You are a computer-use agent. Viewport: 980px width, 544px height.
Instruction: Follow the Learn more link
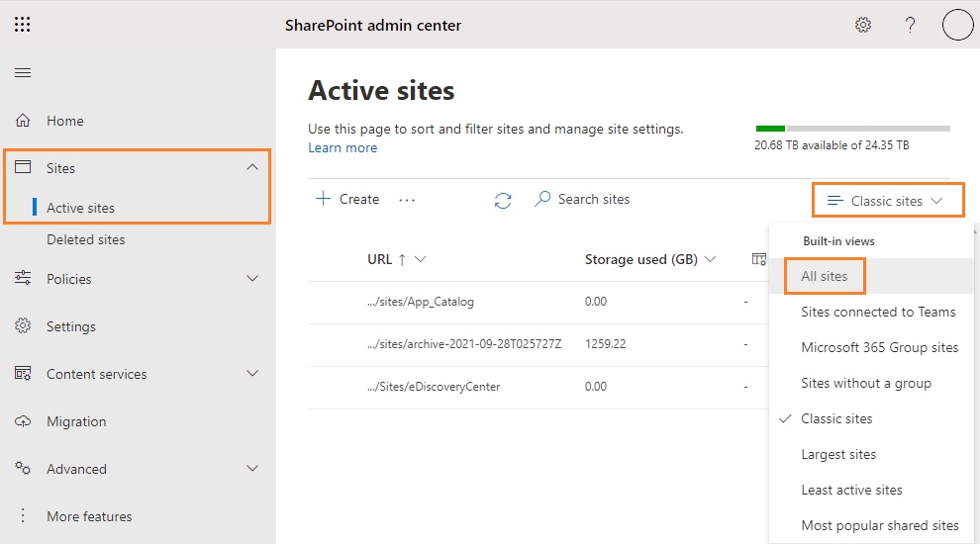343,148
